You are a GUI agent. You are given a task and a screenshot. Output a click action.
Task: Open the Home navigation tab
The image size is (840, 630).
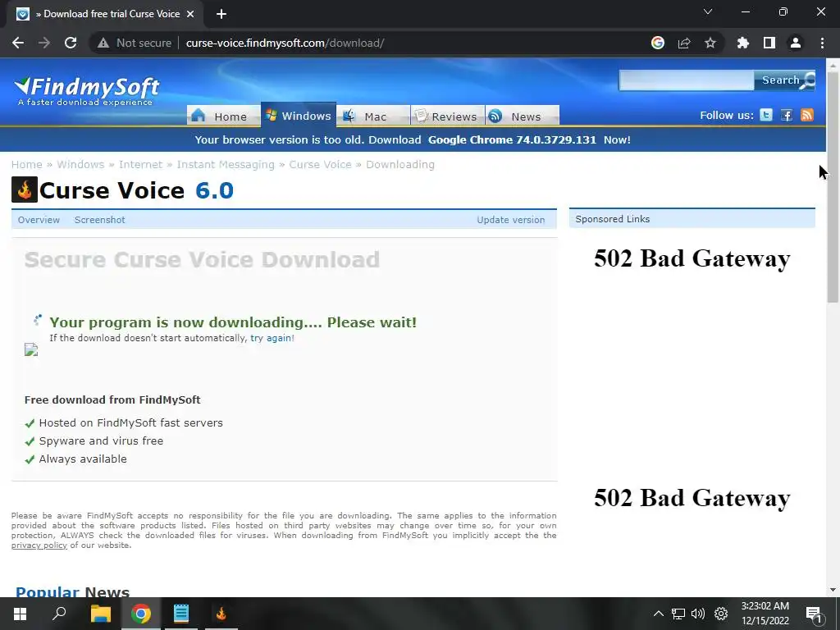tap(223, 116)
